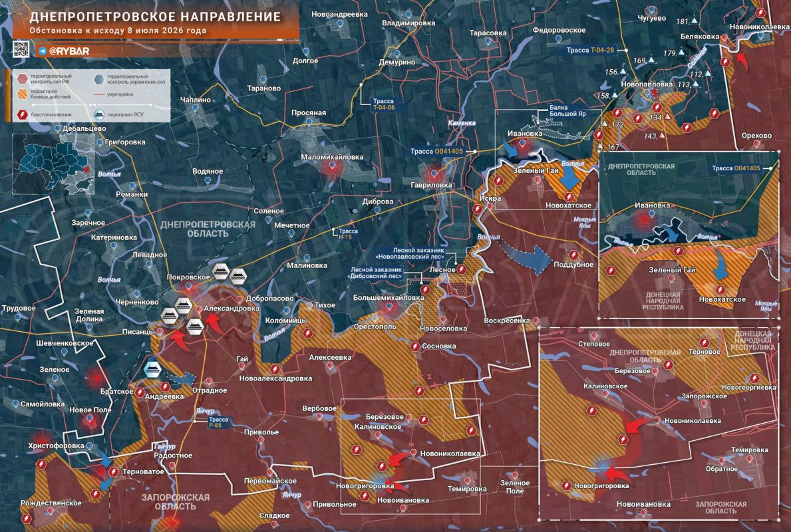Click the боестолкновения clash icon in the legend
Viewport: 791px width, 532px height.
pos(22,114)
